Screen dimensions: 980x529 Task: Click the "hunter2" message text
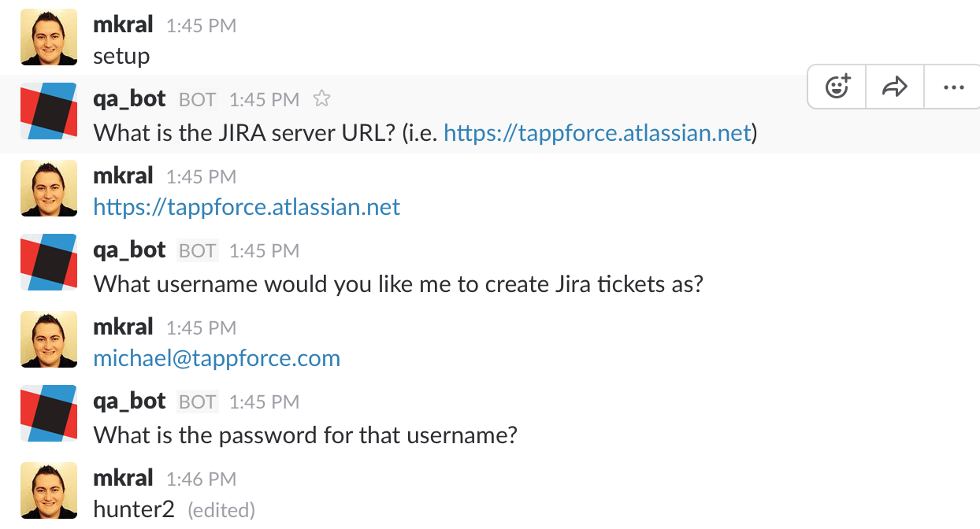[133, 509]
